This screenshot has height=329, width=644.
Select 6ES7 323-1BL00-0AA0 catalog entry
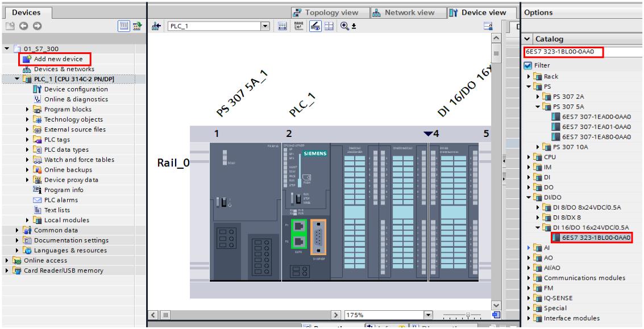pyautogui.click(x=596, y=238)
